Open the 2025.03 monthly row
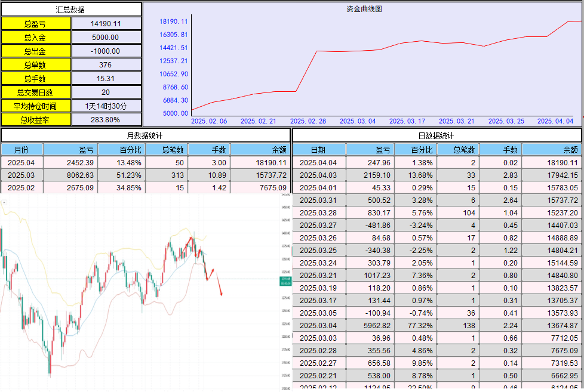 click(145, 175)
